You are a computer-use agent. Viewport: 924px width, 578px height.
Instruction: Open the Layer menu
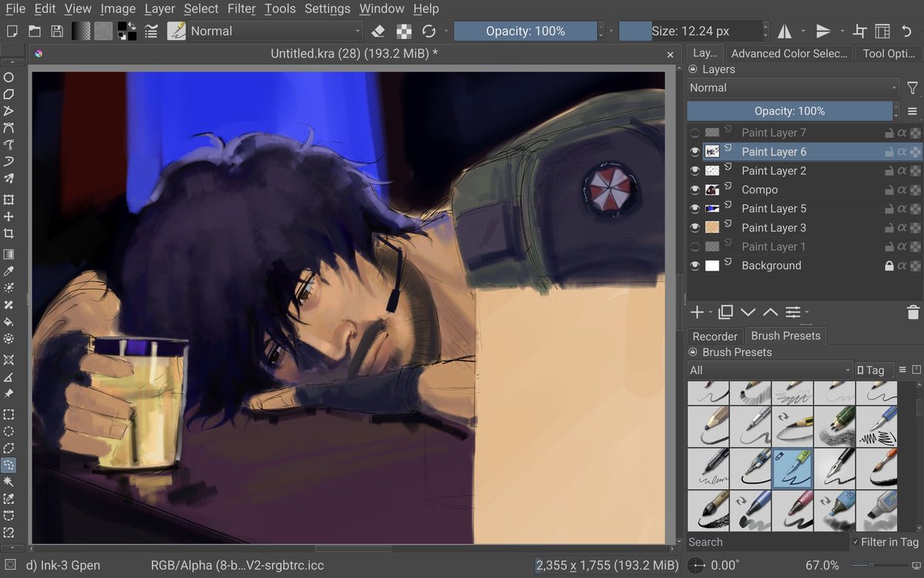[x=159, y=9]
